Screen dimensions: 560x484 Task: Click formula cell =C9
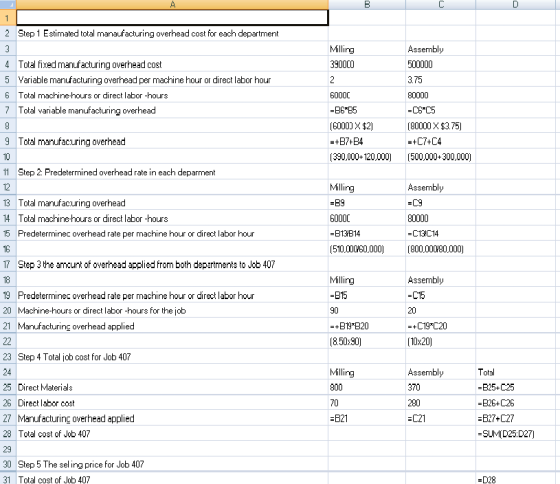[x=440, y=203]
